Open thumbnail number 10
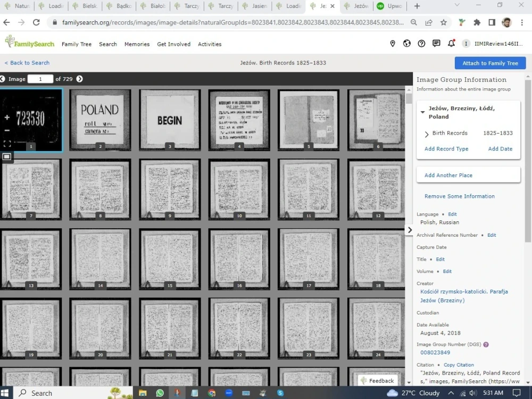Viewport: 532px width, 399px height. pyautogui.click(x=239, y=189)
